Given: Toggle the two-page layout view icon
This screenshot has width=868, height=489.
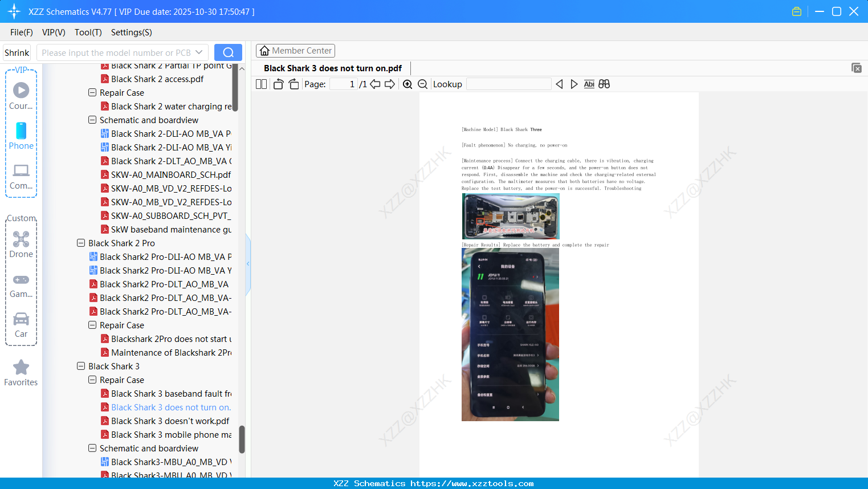Looking at the screenshot, I should pyautogui.click(x=262, y=84).
